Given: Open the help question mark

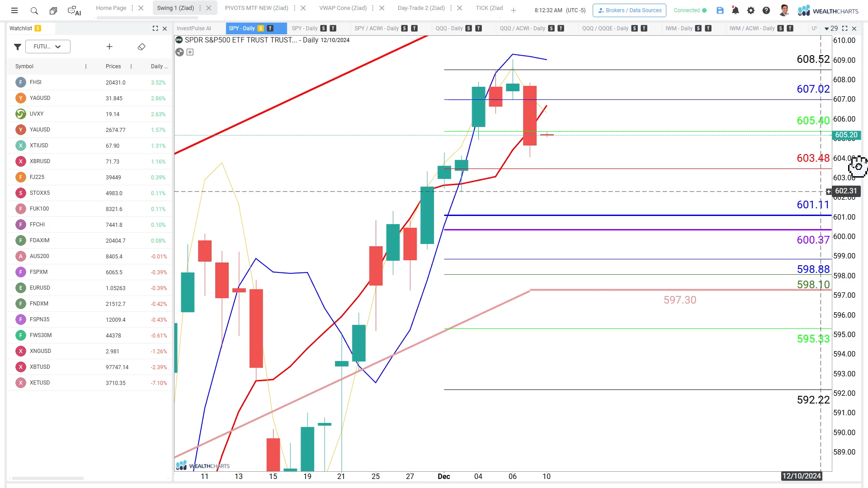Looking at the screenshot, I should point(766,10).
